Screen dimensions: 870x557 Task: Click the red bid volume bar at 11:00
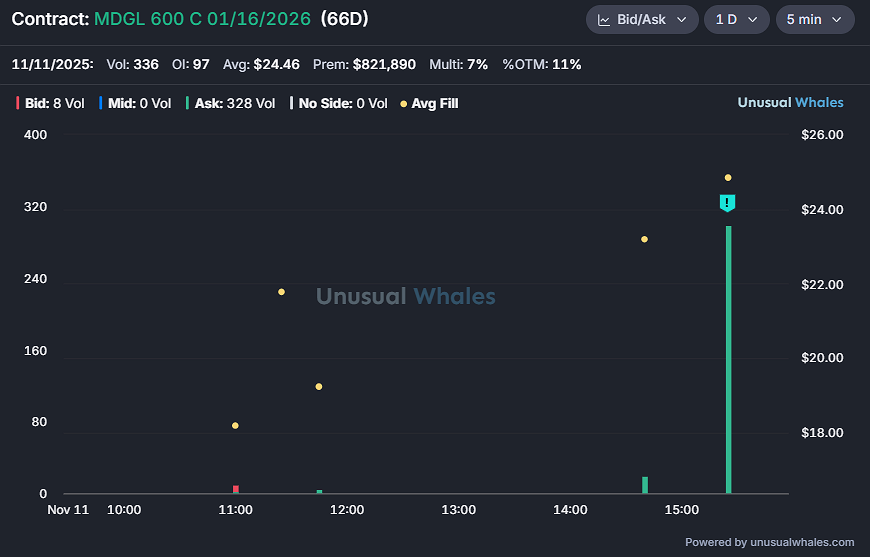tap(236, 489)
